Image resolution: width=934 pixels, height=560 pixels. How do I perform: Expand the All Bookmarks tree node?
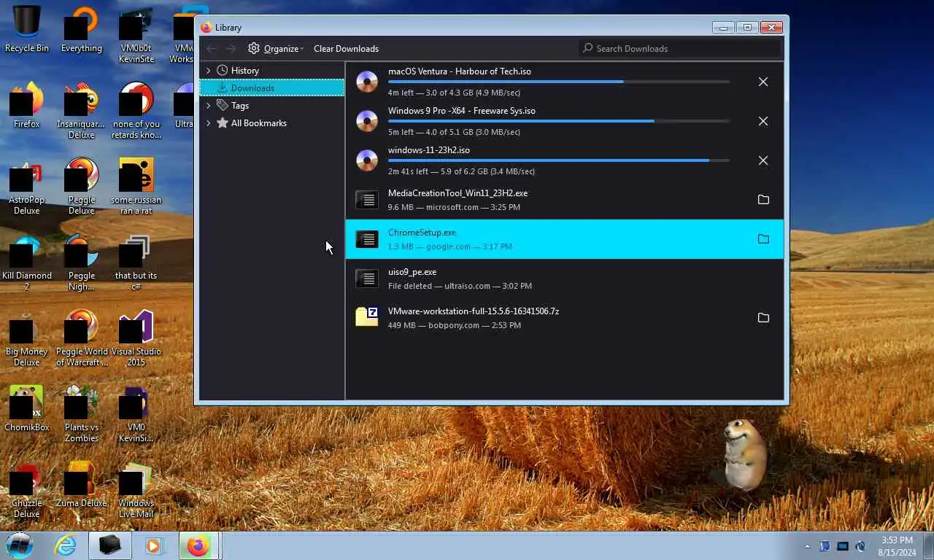click(x=208, y=123)
